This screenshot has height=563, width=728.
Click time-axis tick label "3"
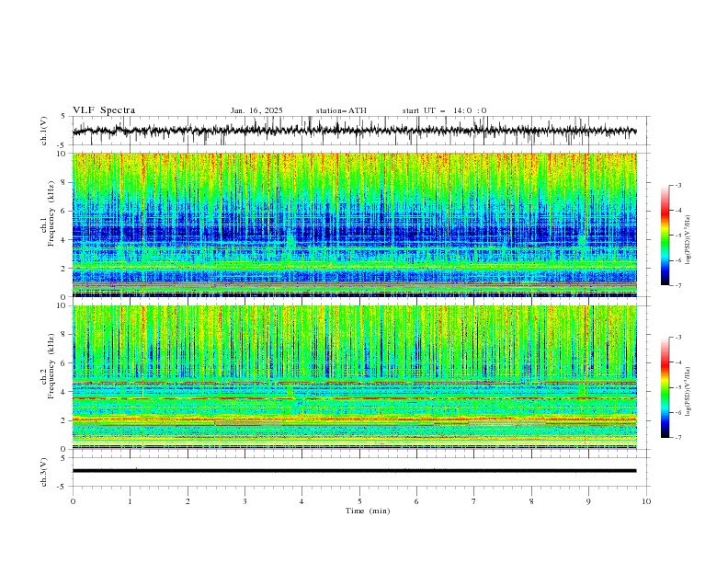point(245,501)
